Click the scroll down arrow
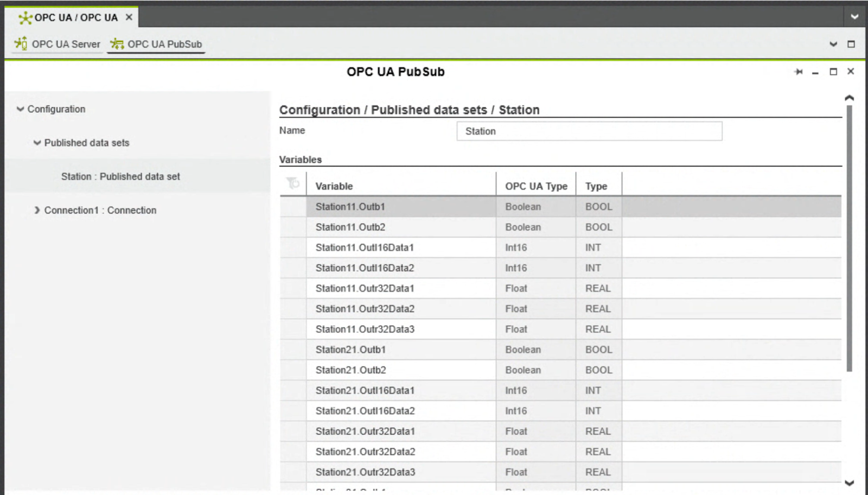868x495 pixels. [x=850, y=483]
